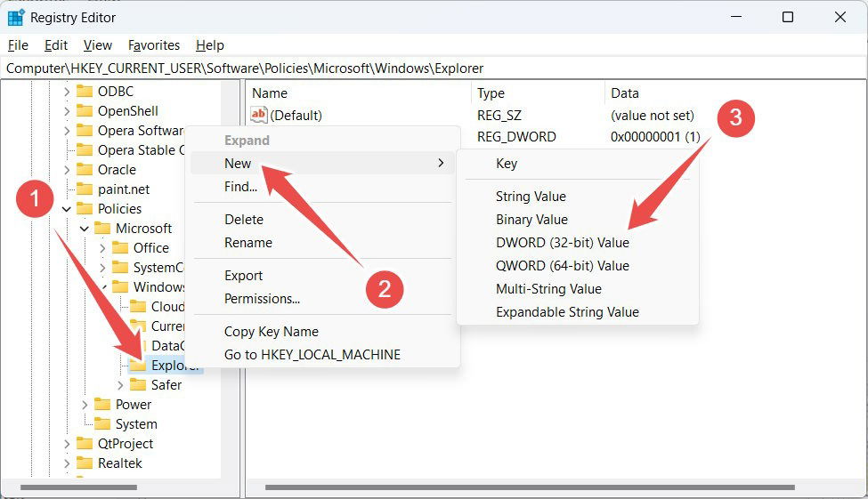
Task: Expand the OpenShell tree node
Action: [67, 111]
